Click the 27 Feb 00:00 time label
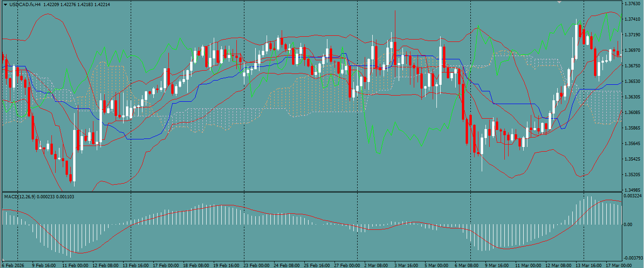 point(347,265)
